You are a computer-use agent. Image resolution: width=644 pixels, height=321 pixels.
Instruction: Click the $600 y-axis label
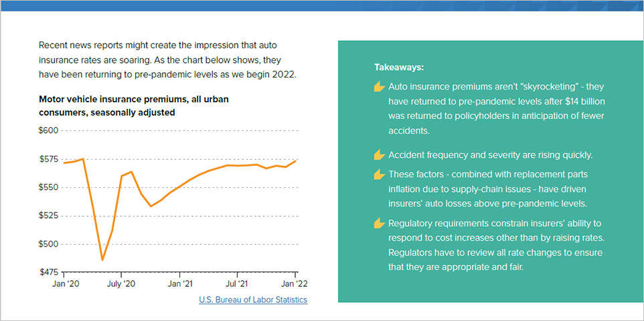coord(49,130)
